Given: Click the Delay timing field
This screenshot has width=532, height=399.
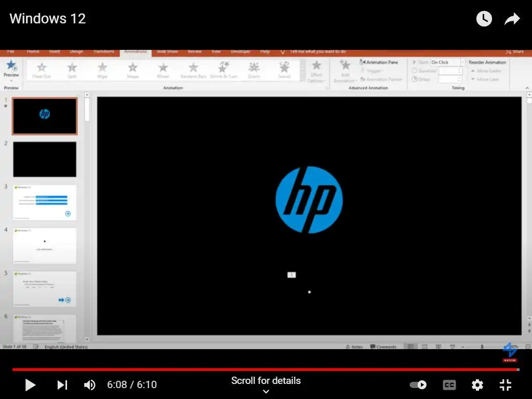Looking at the screenshot, I should [450, 79].
